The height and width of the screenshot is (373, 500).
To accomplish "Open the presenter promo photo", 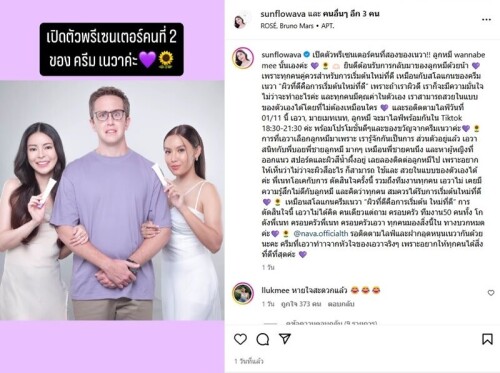I will click(112, 200).
